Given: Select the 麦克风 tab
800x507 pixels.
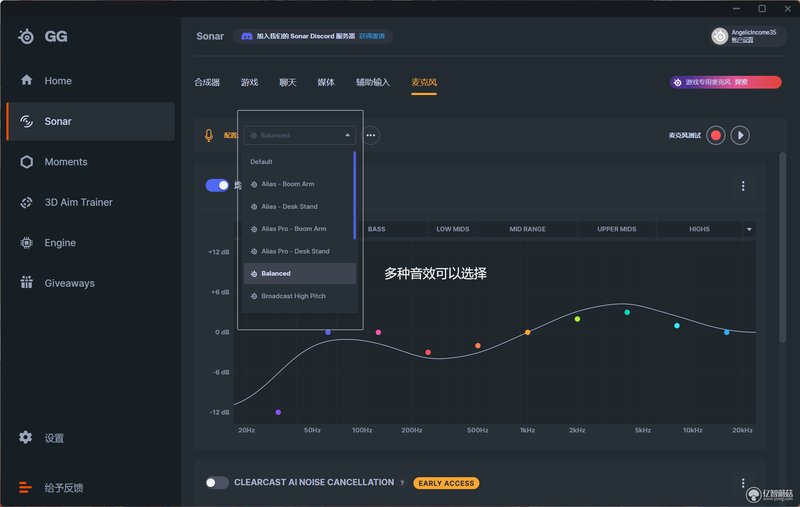Looking at the screenshot, I should tap(424, 82).
